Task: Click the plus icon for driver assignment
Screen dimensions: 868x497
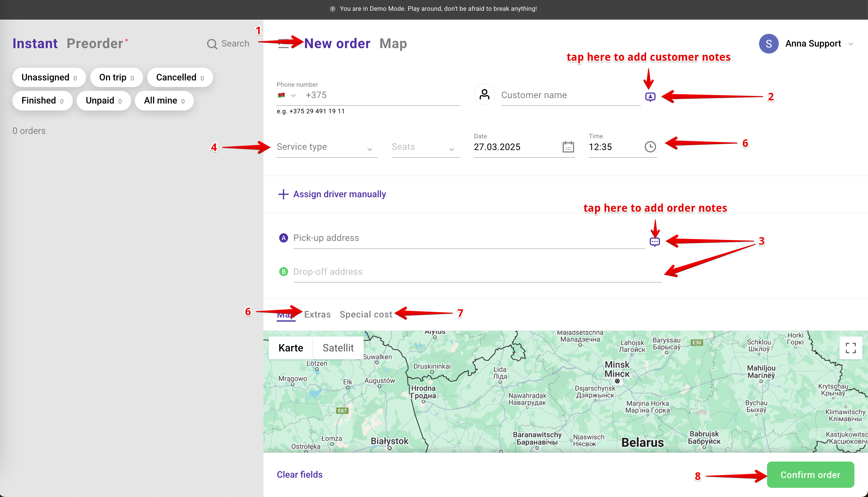Action: (x=283, y=194)
